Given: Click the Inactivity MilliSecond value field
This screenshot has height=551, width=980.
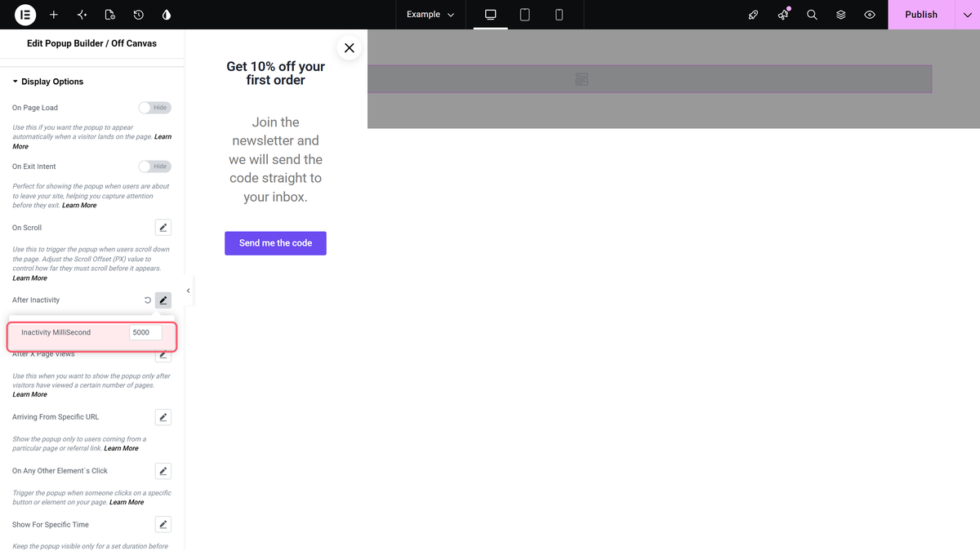Looking at the screenshot, I should pos(145,333).
